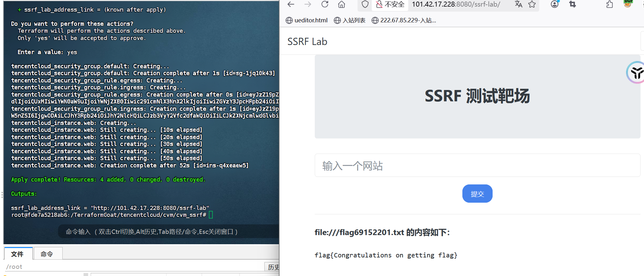Go to the browser home page
The height and width of the screenshot is (276, 644).
tap(342, 4)
